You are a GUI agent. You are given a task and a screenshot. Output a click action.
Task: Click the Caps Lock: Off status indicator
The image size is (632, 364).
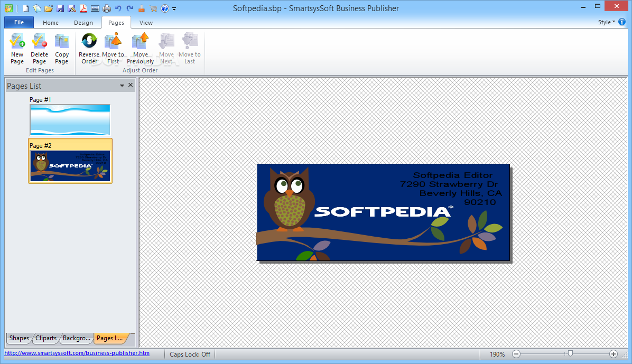[190, 354]
